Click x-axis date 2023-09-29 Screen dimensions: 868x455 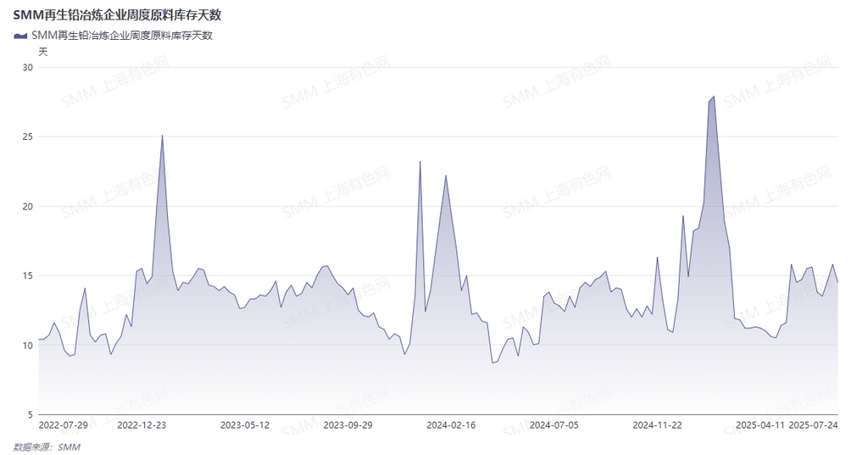click(x=348, y=425)
